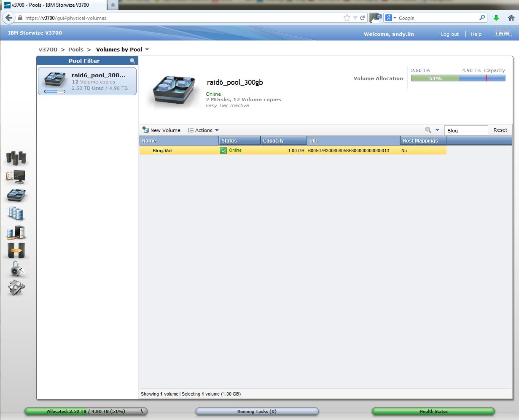Click the Pool Filter search magnifier icon
Viewport: 519px width, 420px height.
[132, 61]
